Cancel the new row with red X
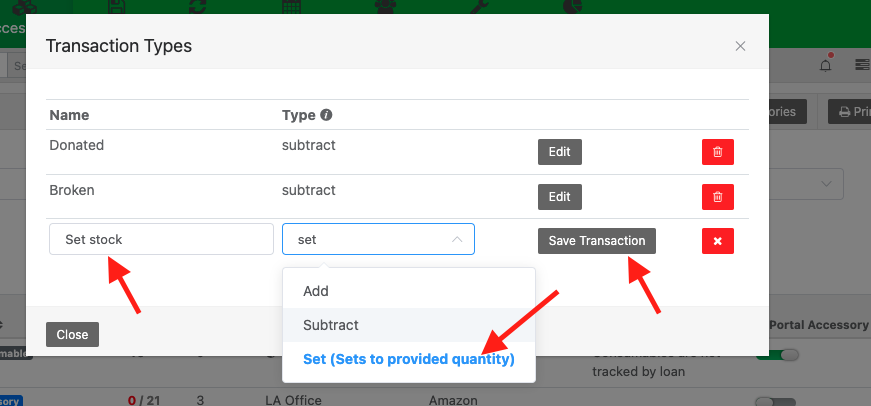The width and height of the screenshot is (871, 406). click(717, 241)
